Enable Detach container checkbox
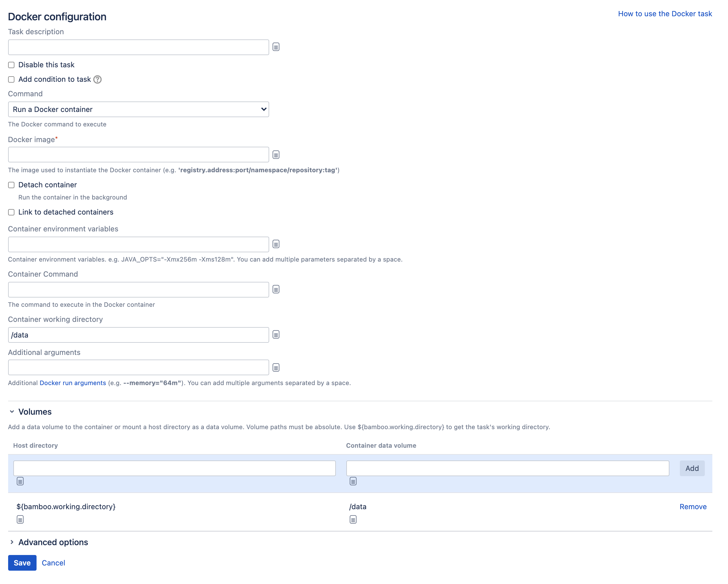 pyautogui.click(x=12, y=185)
